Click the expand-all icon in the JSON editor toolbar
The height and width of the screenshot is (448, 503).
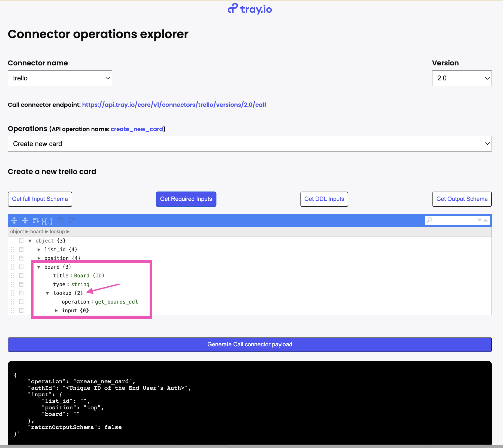[14, 221]
